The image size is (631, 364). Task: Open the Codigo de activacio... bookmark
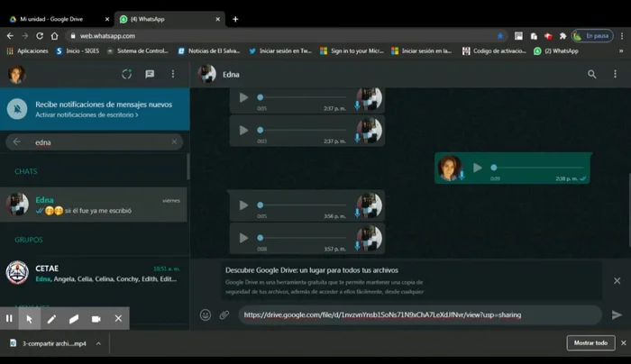coord(494,51)
